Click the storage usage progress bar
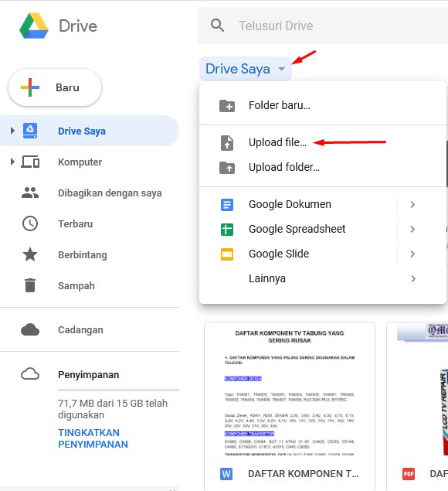Screen dimensions: 448x491 click(119, 390)
